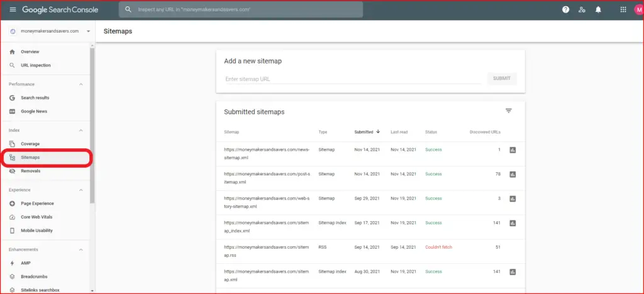Open the Google apps grid
Screen dimensions: 644x294
click(x=623, y=9)
